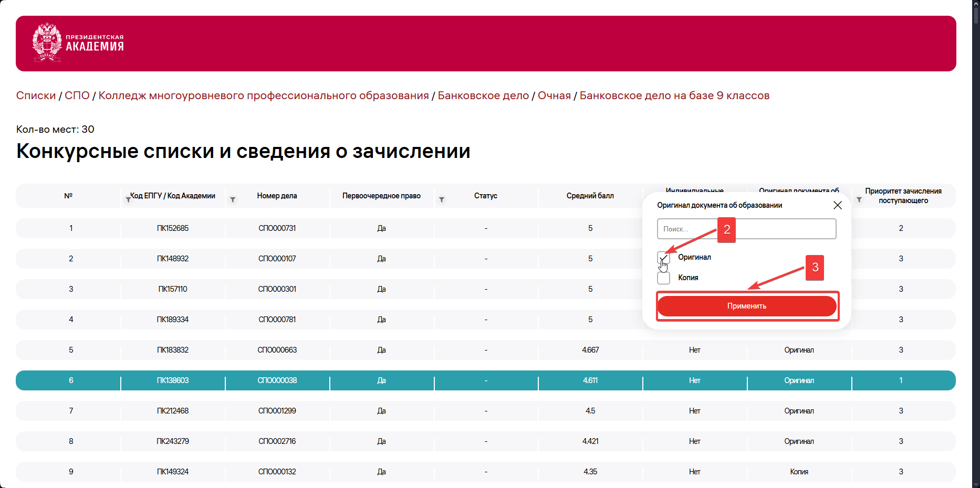Click the scrollbar up arrow

tap(975, 5)
